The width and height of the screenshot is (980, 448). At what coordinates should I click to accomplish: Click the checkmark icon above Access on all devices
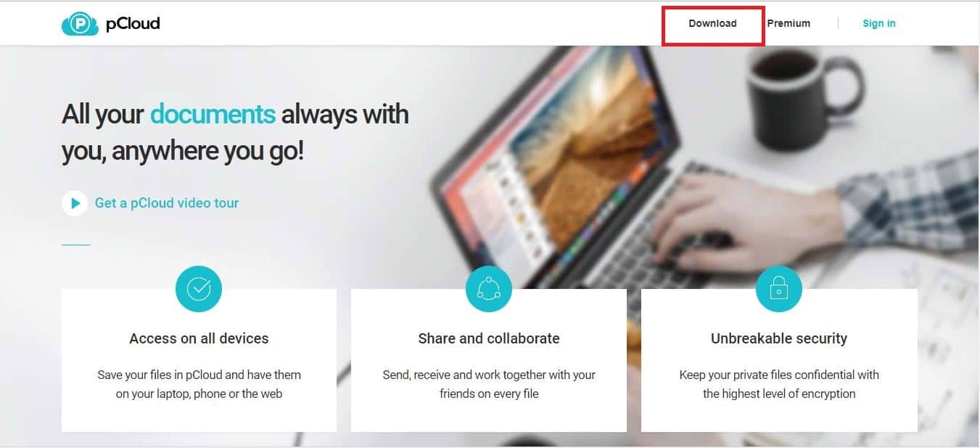pyautogui.click(x=199, y=289)
